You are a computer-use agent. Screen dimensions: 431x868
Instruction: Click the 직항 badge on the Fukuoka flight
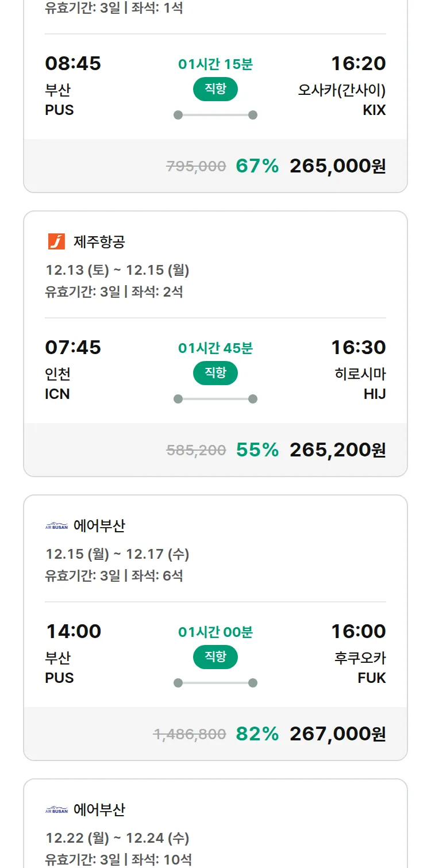coord(215,656)
